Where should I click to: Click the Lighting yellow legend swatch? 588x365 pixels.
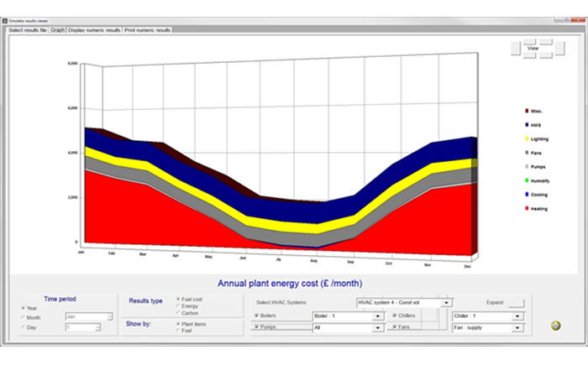point(527,138)
